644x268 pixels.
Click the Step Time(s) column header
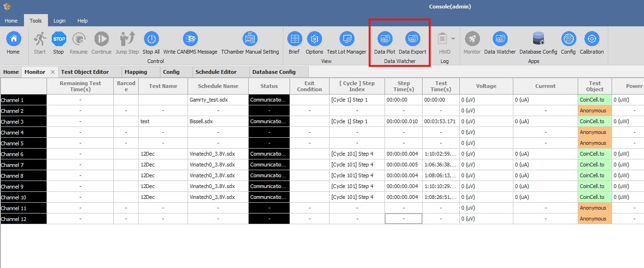[403, 86]
